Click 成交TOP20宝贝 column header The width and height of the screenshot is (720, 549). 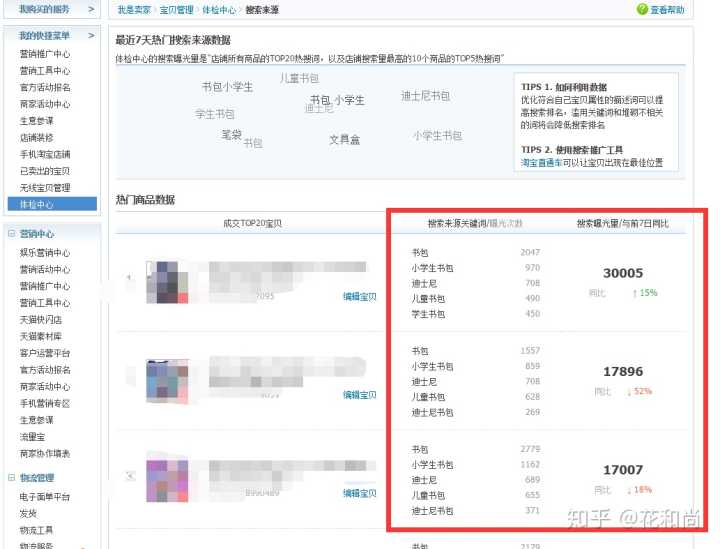(253, 224)
